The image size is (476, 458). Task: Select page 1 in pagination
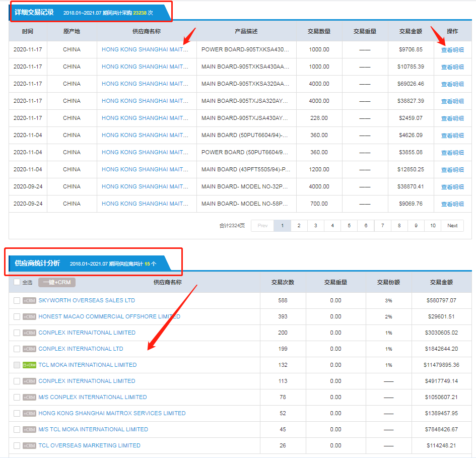coord(282,225)
